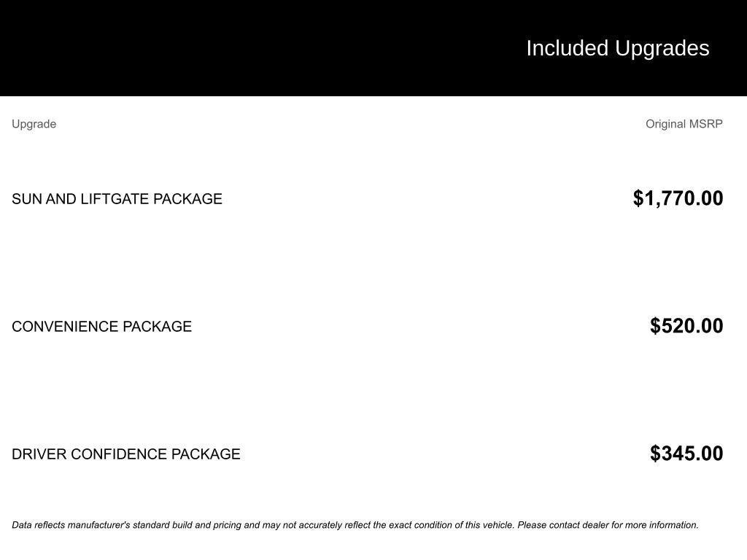Click "Please contact dealer for more information"
This screenshot has height=560, width=747.
pos(608,525)
